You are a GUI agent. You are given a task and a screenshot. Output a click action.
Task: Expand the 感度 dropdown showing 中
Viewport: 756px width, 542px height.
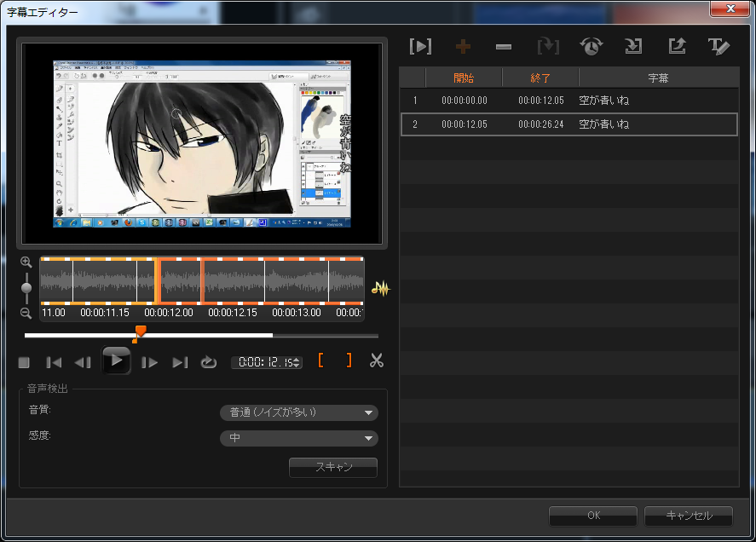coord(299,438)
